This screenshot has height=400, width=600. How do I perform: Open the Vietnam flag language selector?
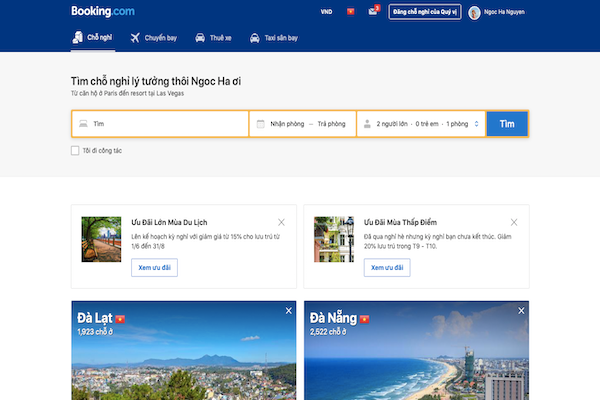[x=351, y=11]
